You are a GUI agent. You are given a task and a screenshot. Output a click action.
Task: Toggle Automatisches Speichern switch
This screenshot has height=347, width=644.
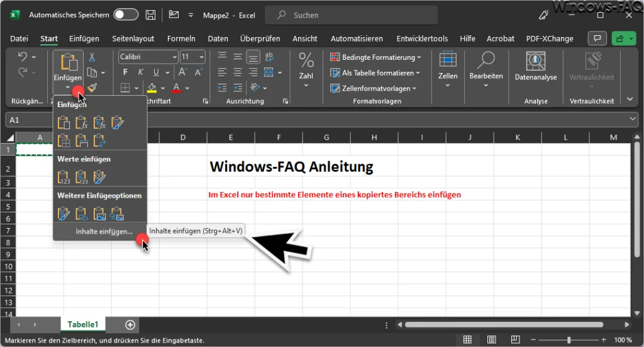pos(126,15)
